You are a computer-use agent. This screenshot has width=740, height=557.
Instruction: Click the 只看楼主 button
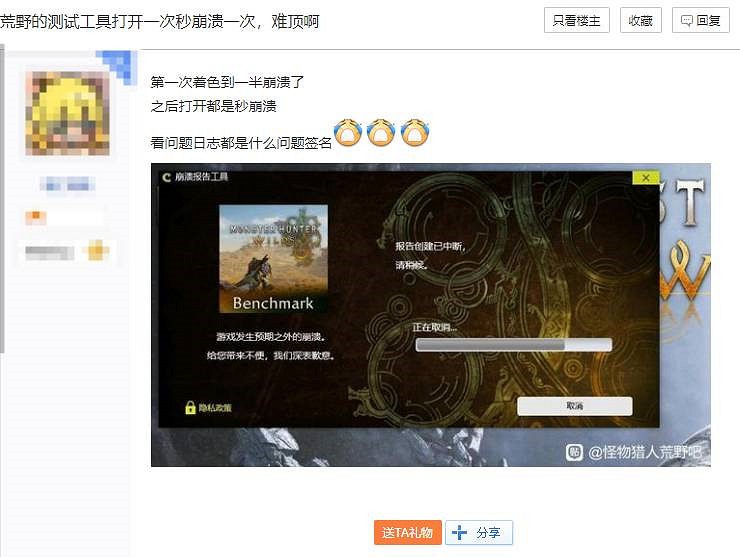coord(576,20)
